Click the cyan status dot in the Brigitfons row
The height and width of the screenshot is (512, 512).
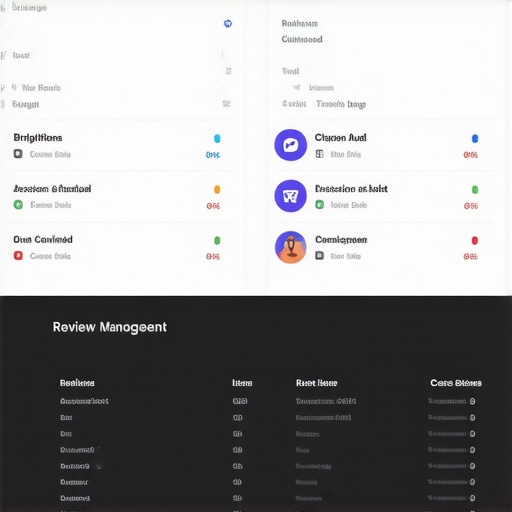click(x=217, y=138)
